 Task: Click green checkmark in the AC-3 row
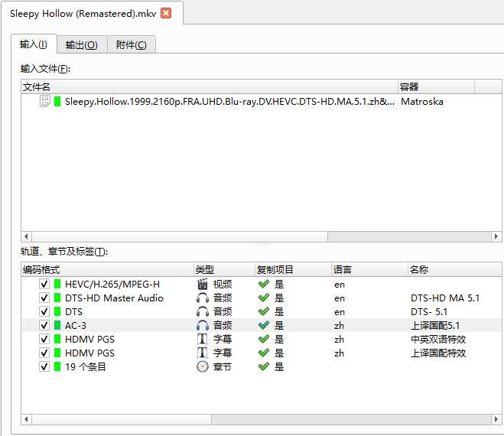(x=264, y=325)
